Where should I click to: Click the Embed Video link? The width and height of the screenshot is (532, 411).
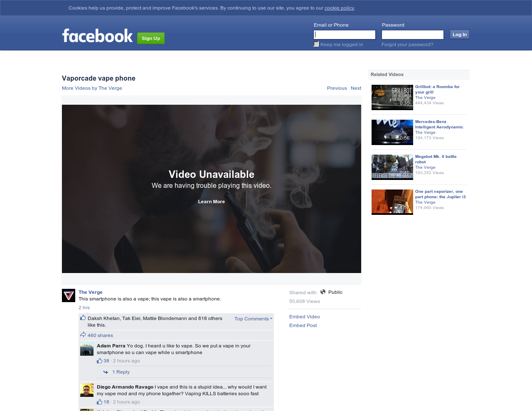(305, 317)
